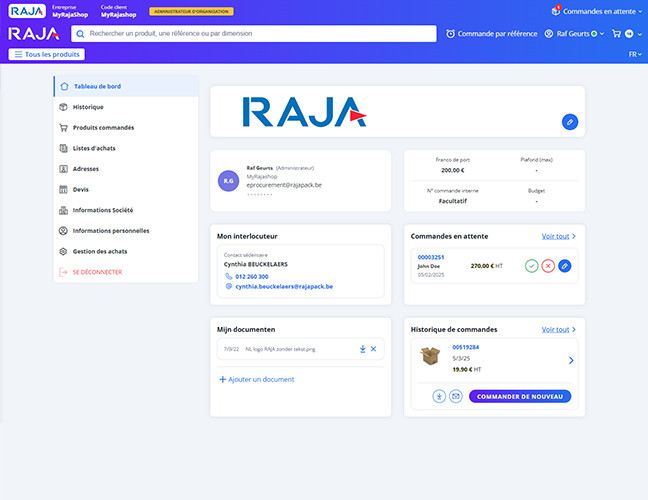Open Informations Société in sidebar
This screenshot has width=648, height=500.
click(126, 210)
